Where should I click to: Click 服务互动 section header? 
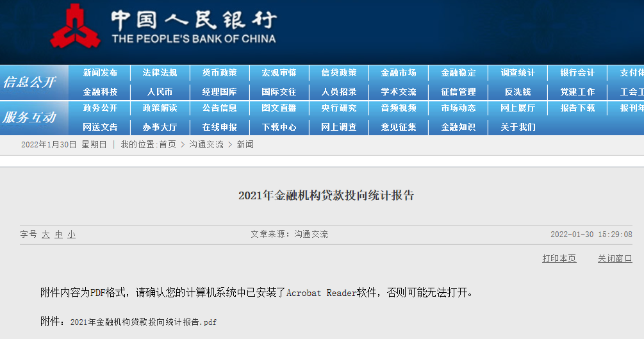[x=29, y=118]
